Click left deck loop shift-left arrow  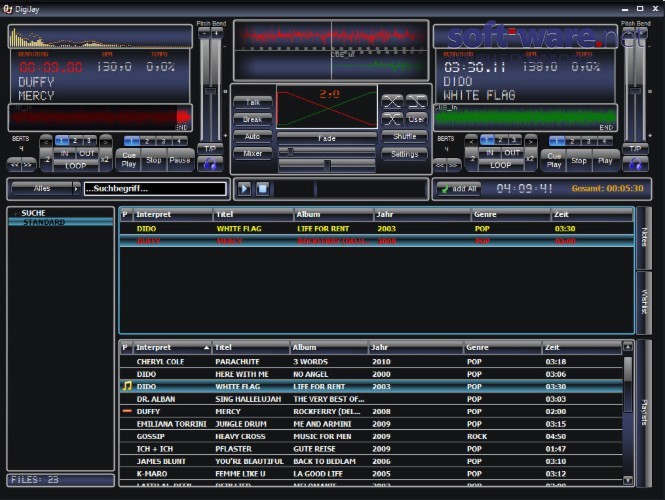46,142
